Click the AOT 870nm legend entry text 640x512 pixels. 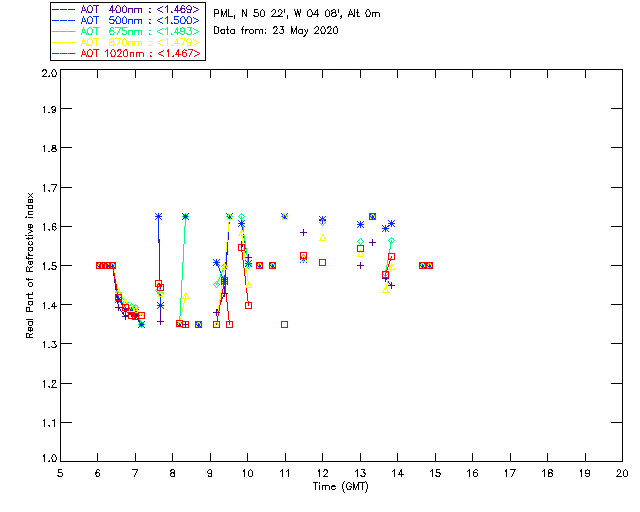[x=140, y=42]
